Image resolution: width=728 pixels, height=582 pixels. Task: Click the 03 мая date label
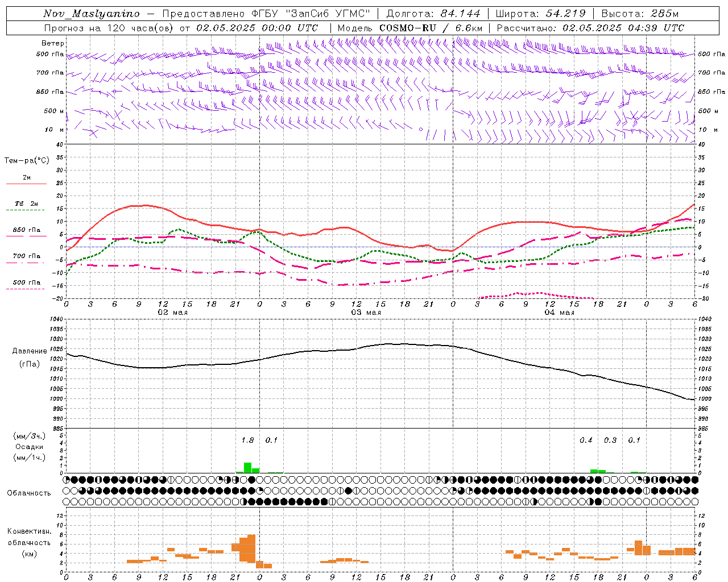tap(366, 313)
